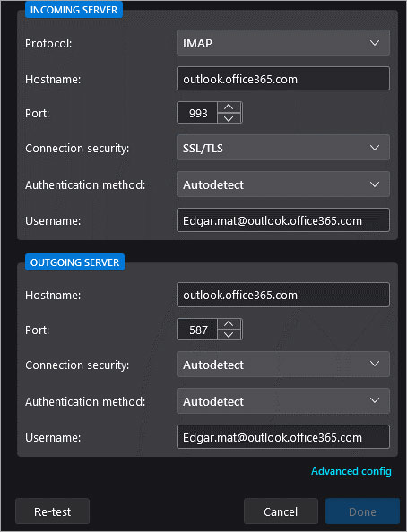
Task: Expand outgoing Authentication method Autodetect dropdown
Action: 283,400
